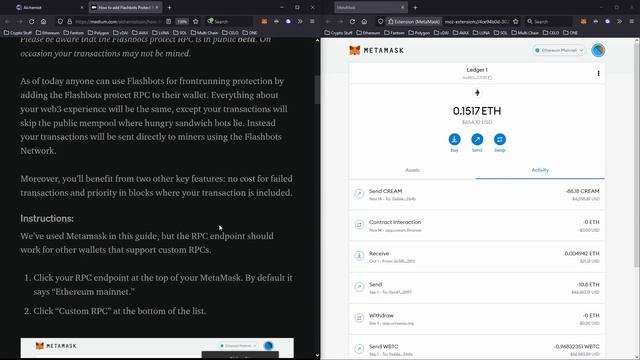The image size is (640, 360).
Task: Open the Withdraw transaction row
Action: 477,319
